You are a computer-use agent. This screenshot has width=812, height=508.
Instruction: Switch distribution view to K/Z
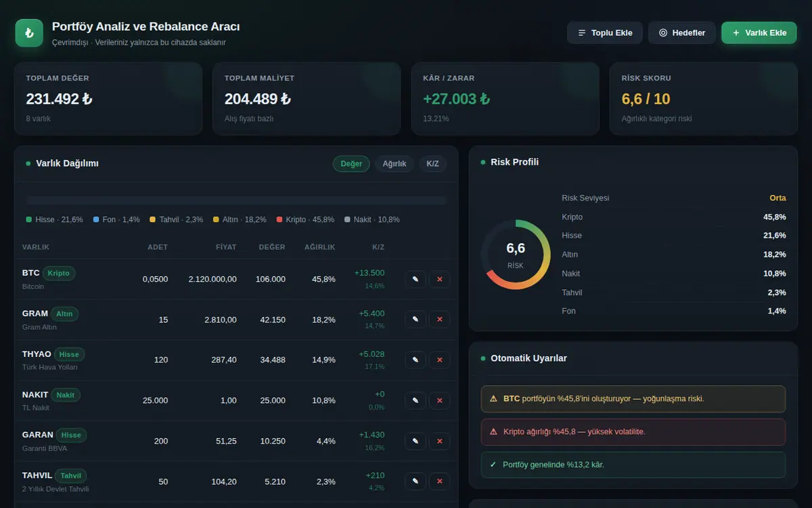coord(433,164)
